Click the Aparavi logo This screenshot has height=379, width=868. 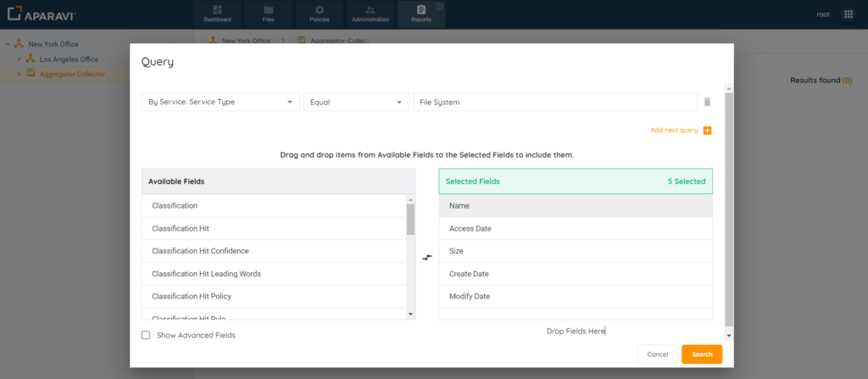[42, 14]
